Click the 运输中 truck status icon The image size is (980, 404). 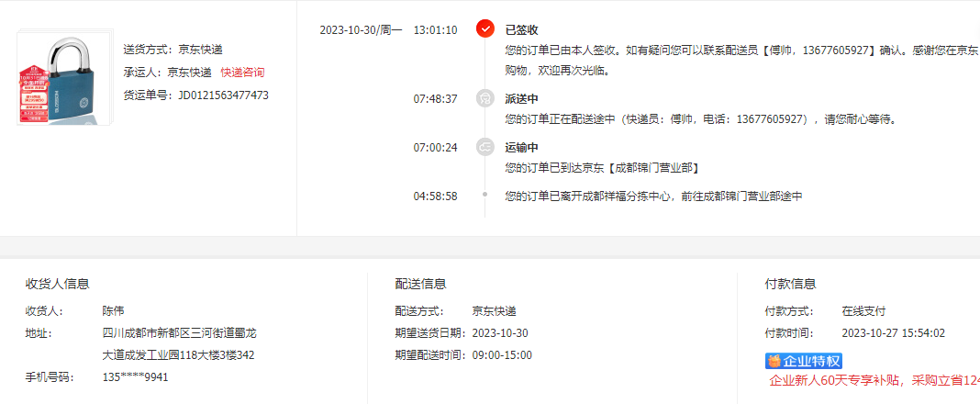click(485, 147)
